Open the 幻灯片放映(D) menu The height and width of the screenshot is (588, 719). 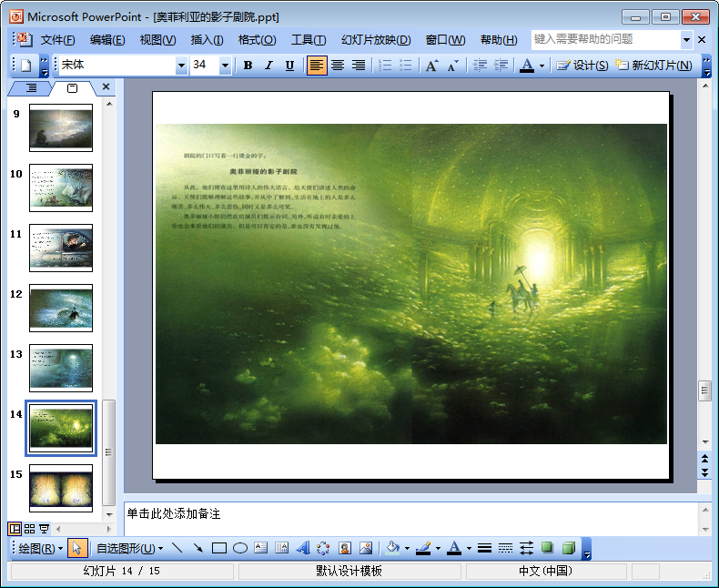(x=376, y=40)
